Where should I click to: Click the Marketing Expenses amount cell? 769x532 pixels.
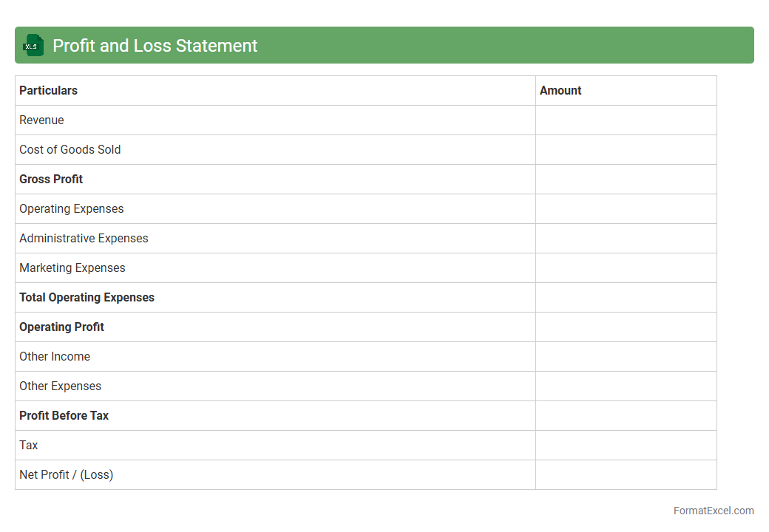(626, 267)
